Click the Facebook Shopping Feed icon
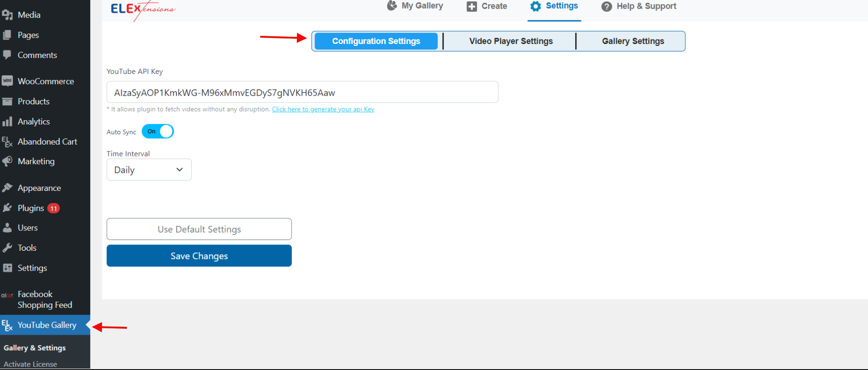This screenshot has height=370, width=868. click(7, 295)
